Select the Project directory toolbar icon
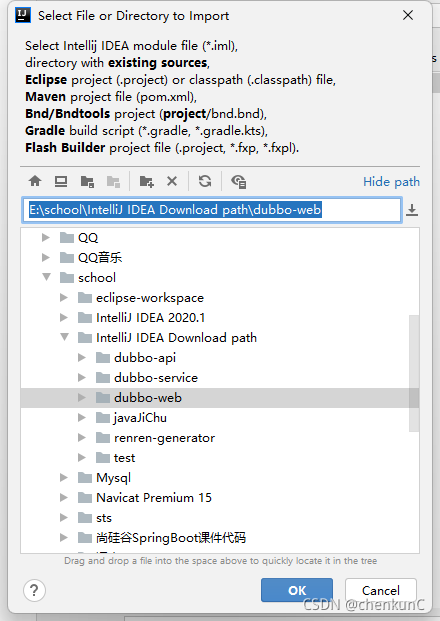The image size is (440, 621). 87,181
